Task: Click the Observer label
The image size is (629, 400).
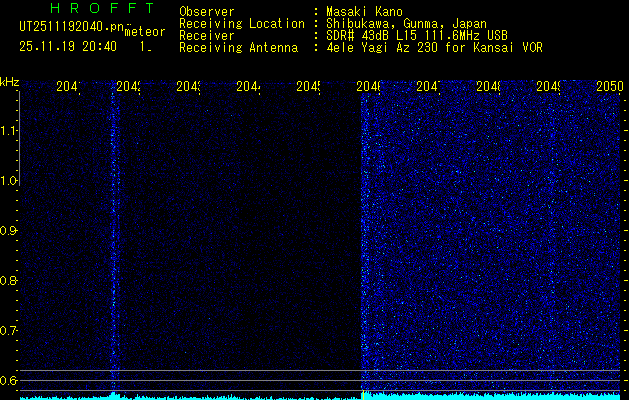Action: tap(207, 12)
